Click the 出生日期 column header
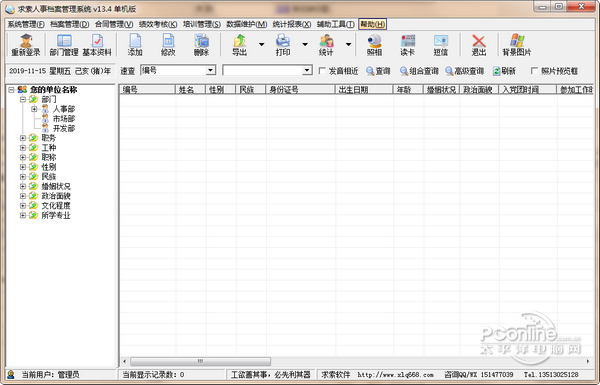Screen dimensions: 600x385 coord(364,90)
